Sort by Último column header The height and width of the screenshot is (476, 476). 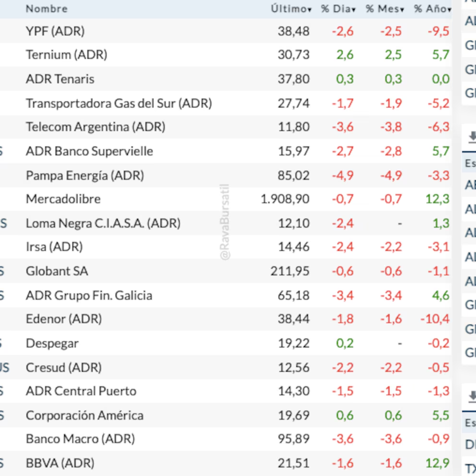click(x=291, y=9)
